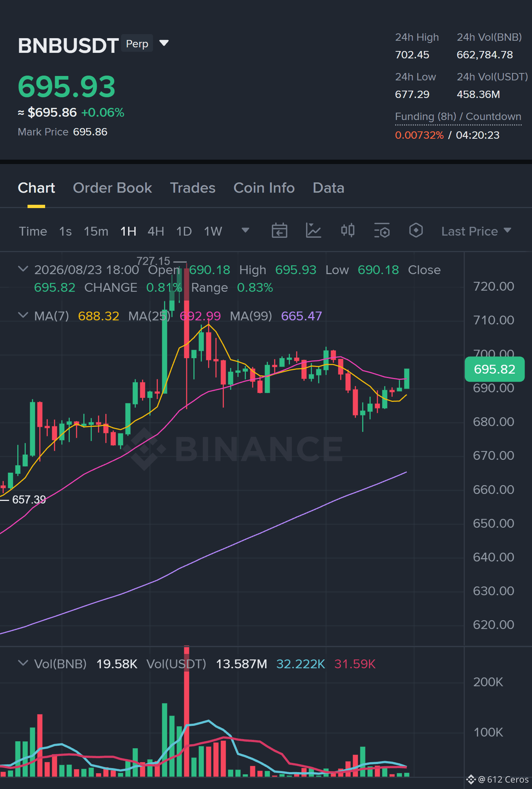Switch to the Trades tab
This screenshot has width=532, height=789.
coord(193,188)
